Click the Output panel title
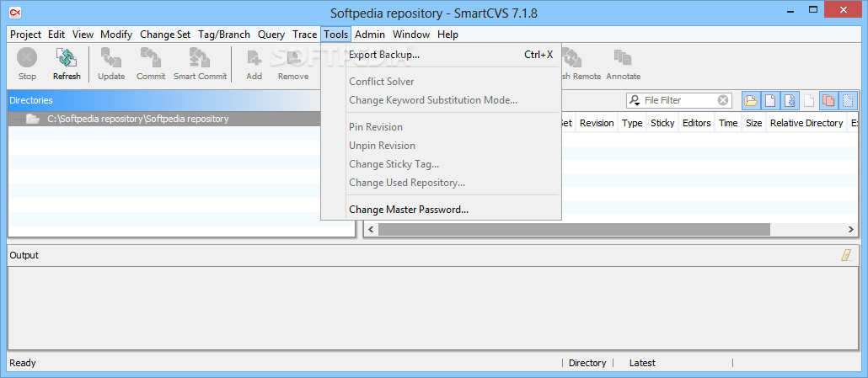The width and height of the screenshot is (868, 378). pos(24,255)
